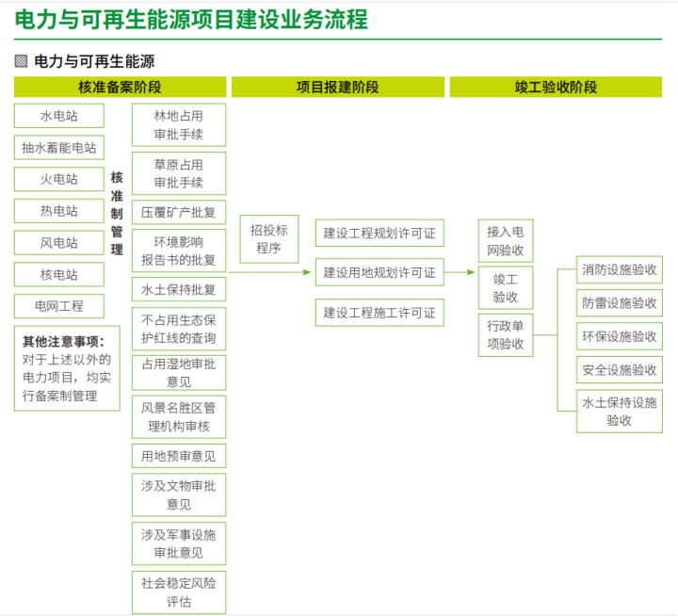Click the 电网工程 box
This screenshot has height=616, width=678.
point(58,306)
